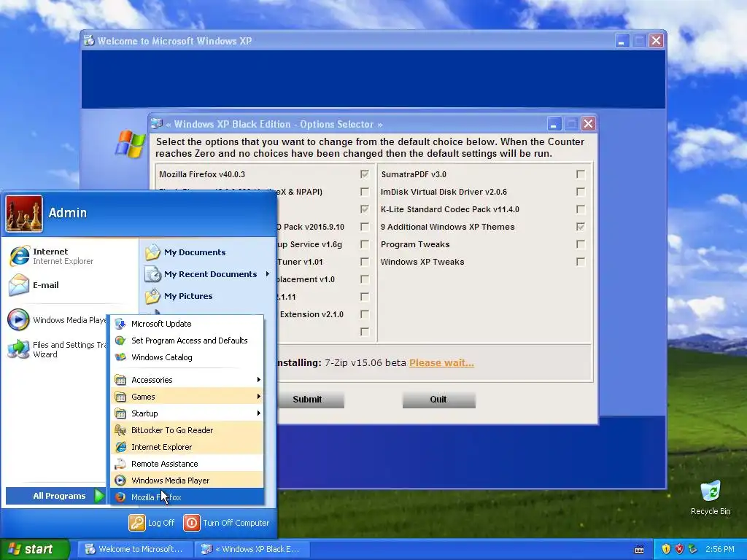Check the up Service v1.6g checkbox
Viewport: 747px width, 560px height.
(365, 244)
